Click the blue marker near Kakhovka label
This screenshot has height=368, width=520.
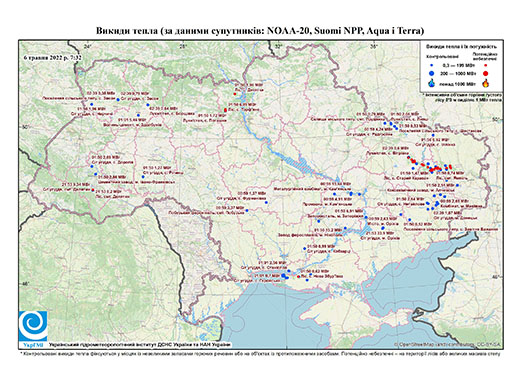tap(304, 249)
